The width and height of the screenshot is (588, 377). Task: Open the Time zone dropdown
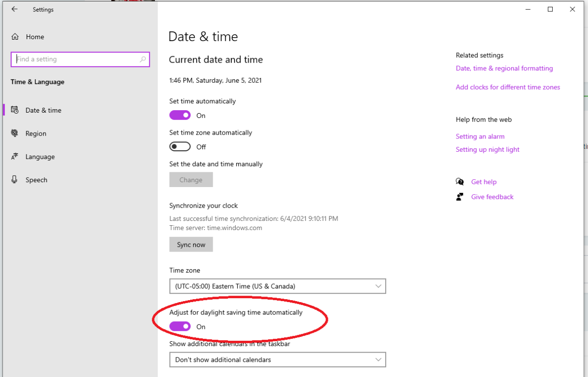point(277,286)
